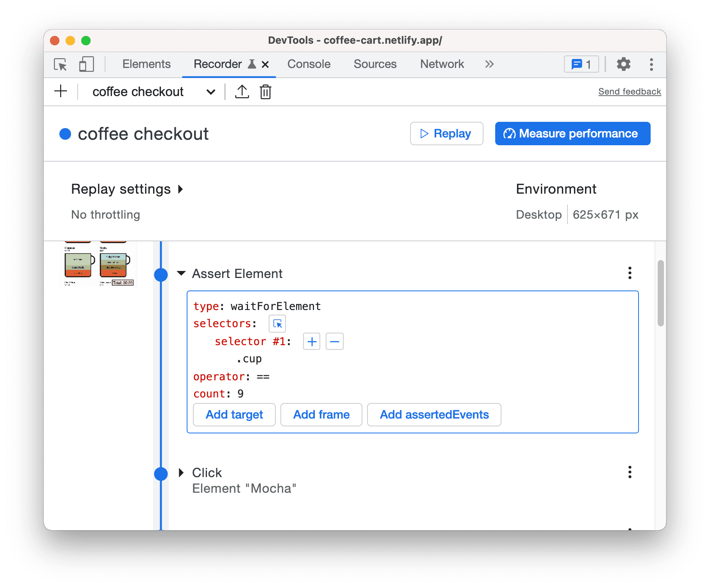Open the feedback messages badge
The height and width of the screenshot is (588, 710).
pos(581,64)
